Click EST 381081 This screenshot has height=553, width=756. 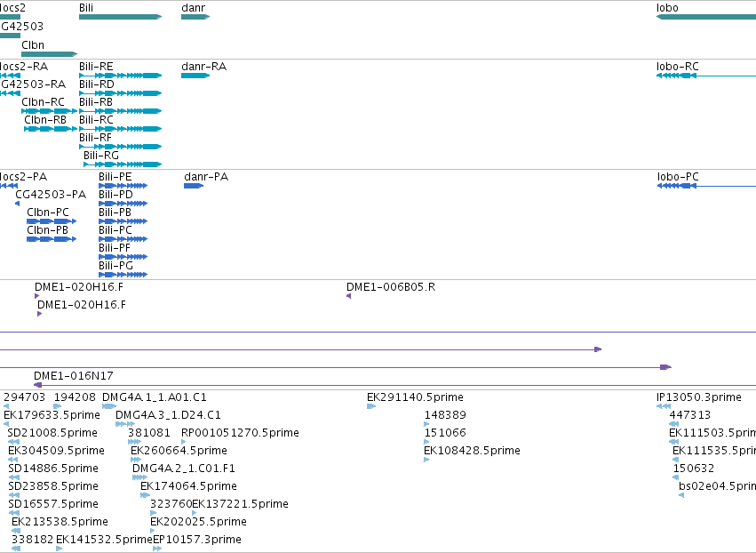[x=134, y=442]
